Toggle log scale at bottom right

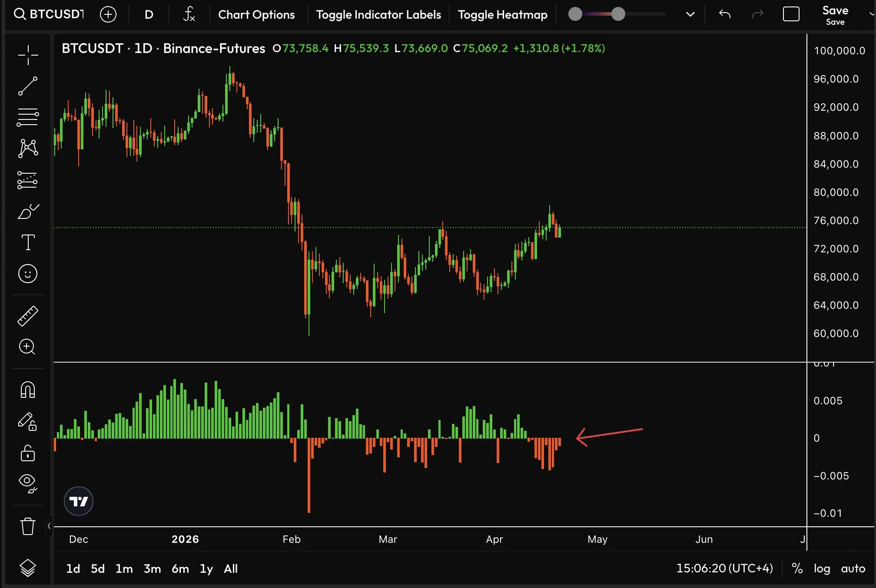(821, 568)
